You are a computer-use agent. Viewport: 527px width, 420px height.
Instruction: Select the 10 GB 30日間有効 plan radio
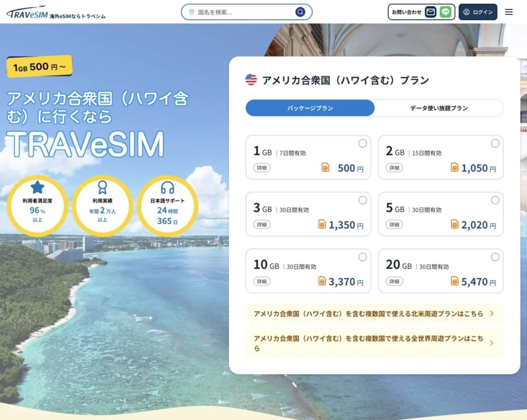pos(363,257)
